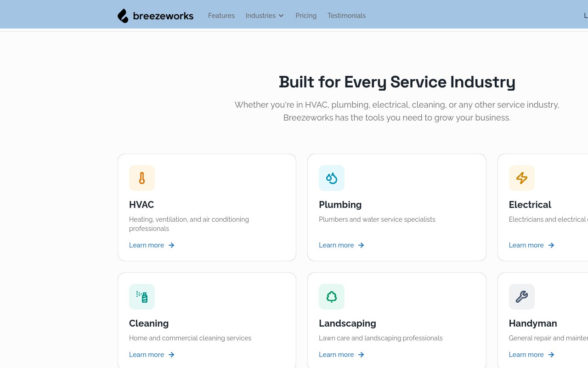The image size is (588, 368).
Task: Click 'Lawn care and landscaping professionals' description
Action: [381, 338]
